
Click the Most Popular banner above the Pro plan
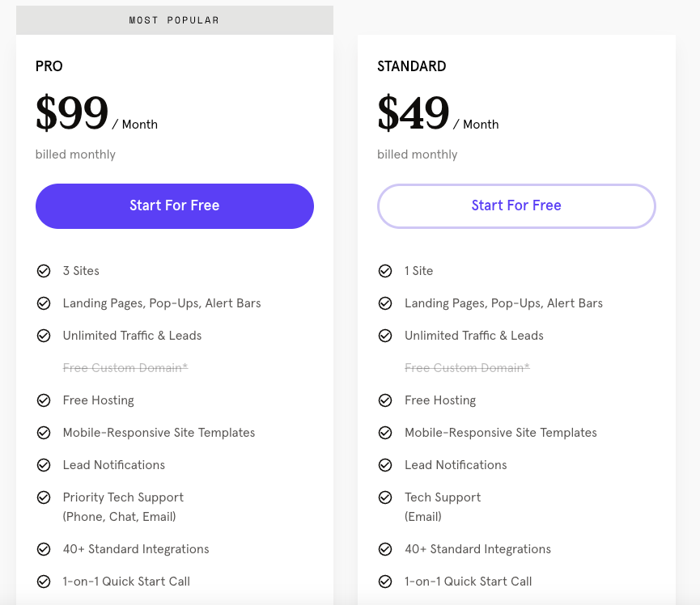point(175,20)
